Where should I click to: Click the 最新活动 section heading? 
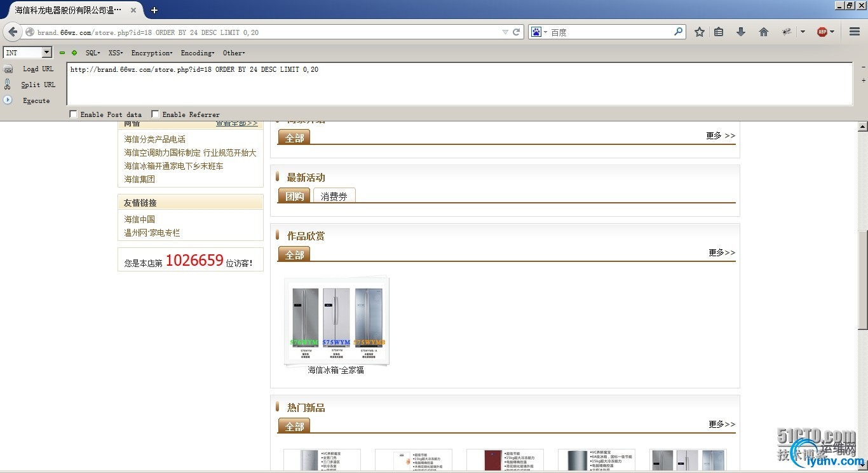tap(306, 177)
